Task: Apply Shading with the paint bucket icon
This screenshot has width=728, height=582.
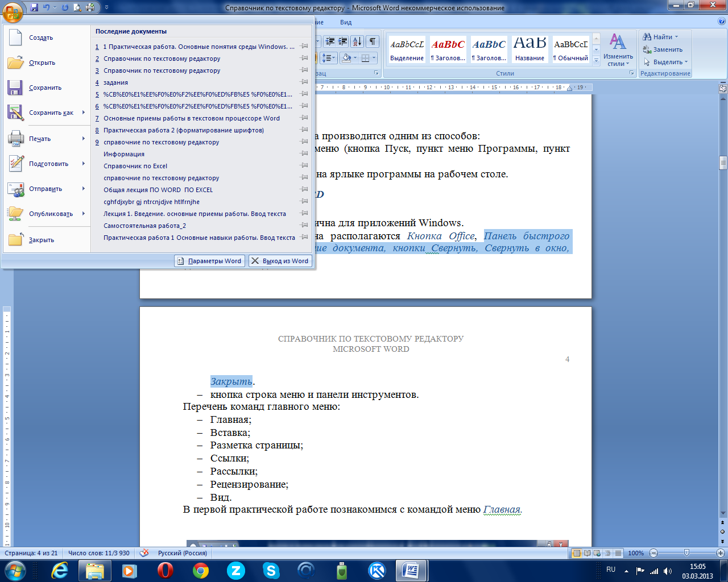Action: coord(346,58)
